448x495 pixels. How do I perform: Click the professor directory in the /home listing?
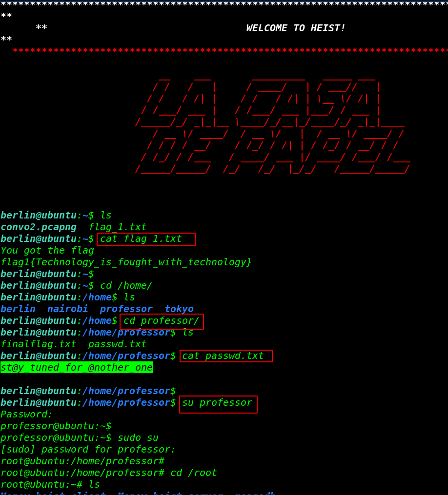tap(126, 309)
